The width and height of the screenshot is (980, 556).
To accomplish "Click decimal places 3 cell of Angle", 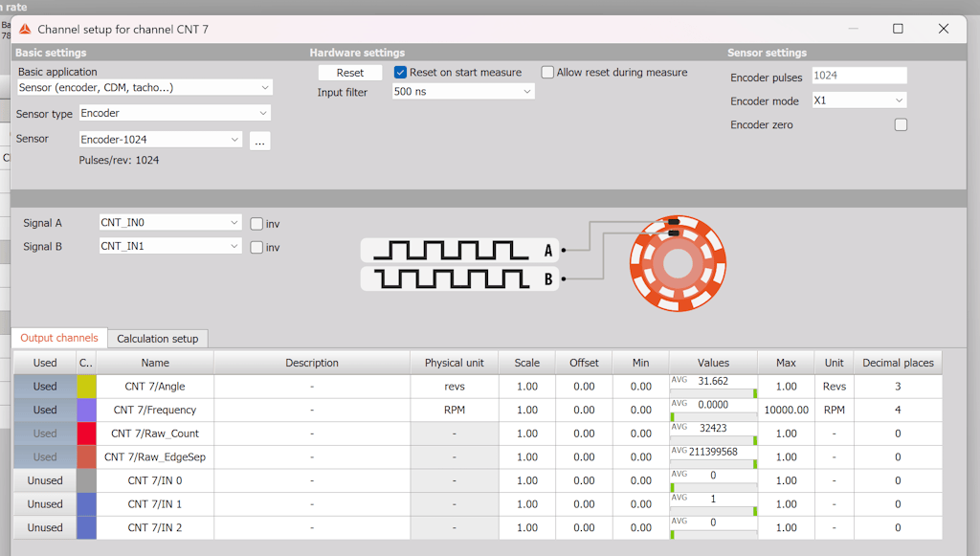I will pyautogui.click(x=898, y=386).
